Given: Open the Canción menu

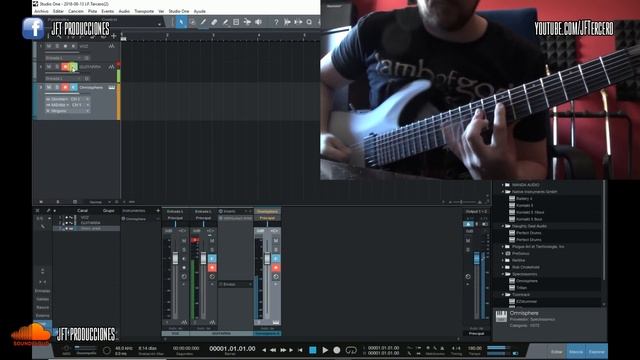Looking at the screenshot, I should click(x=76, y=11).
